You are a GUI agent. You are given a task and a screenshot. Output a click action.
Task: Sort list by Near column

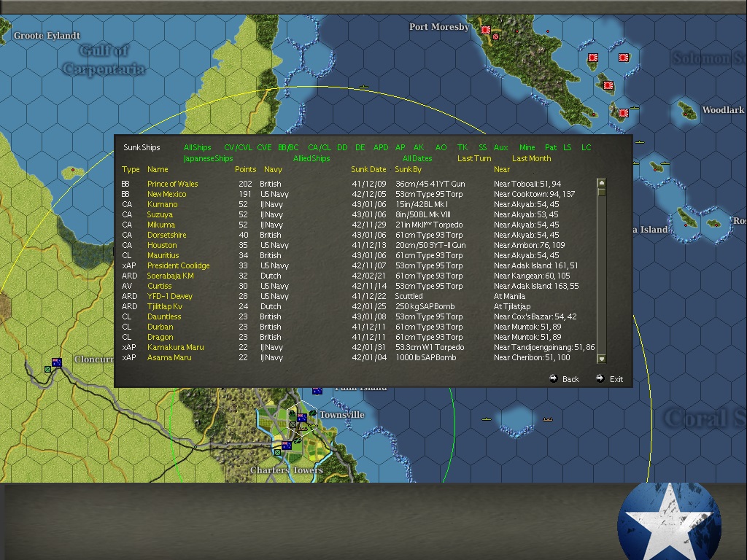(502, 169)
